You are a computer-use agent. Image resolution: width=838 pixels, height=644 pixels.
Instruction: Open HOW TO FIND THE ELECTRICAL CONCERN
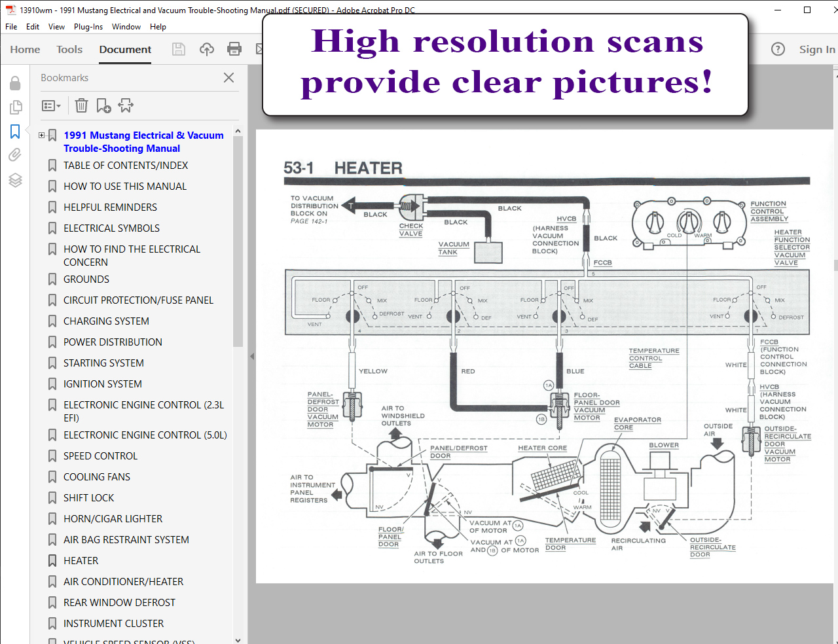coord(132,256)
